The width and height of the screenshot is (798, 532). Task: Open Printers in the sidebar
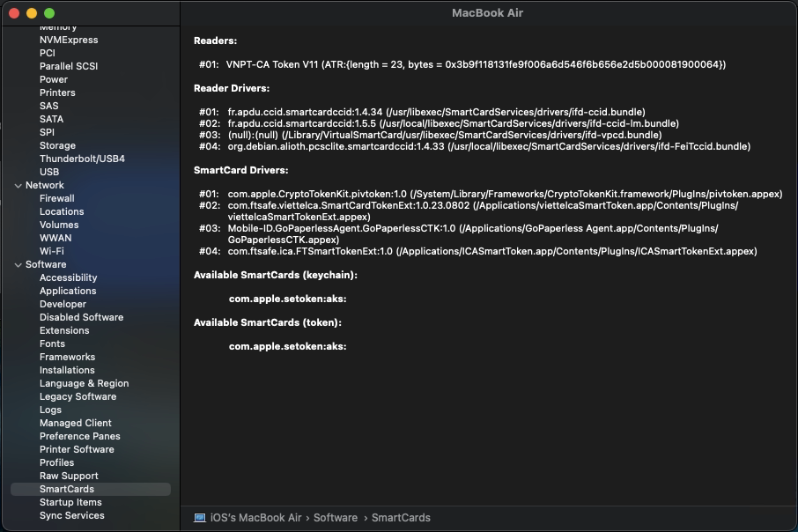(57, 92)
